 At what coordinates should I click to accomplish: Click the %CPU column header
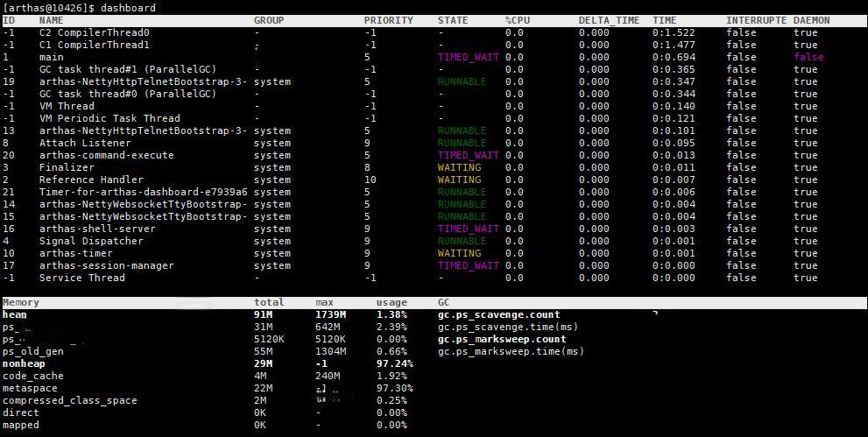click(x=518, y=20)
